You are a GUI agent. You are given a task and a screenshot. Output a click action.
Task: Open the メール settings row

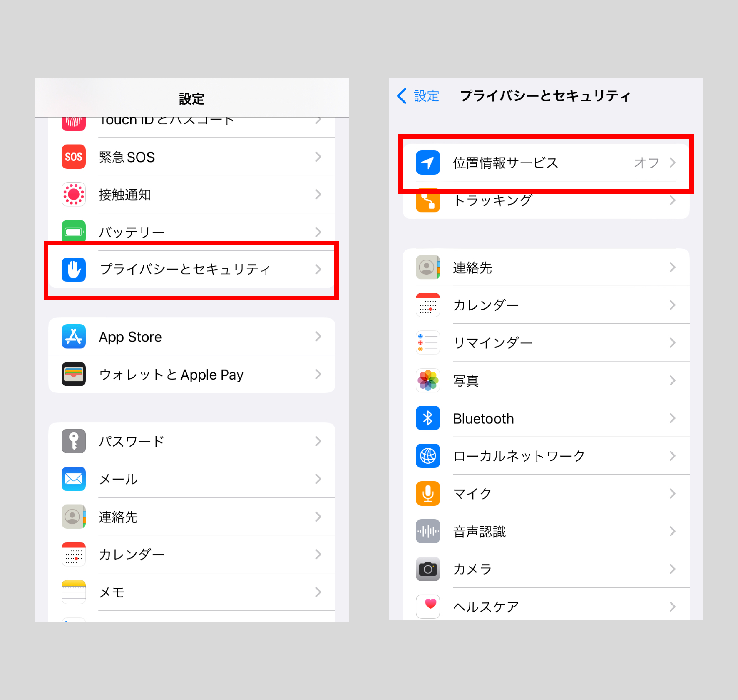(192, 479)
